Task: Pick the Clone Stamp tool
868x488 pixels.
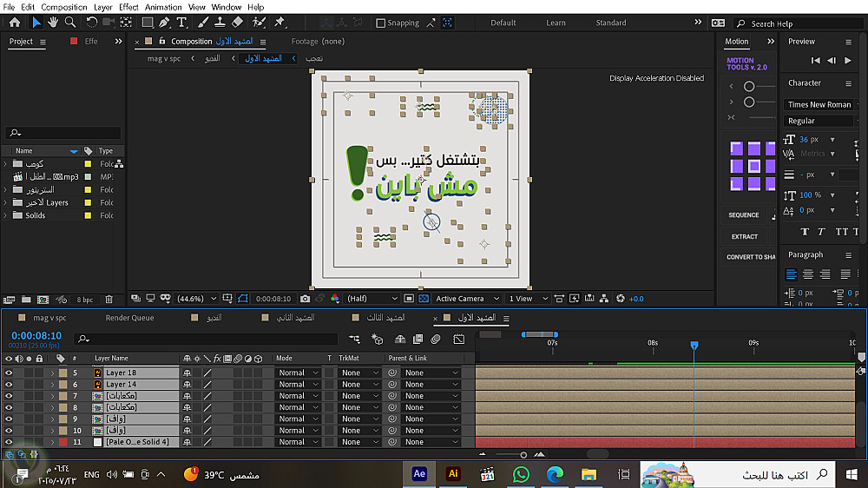Action: coord(221,23)
